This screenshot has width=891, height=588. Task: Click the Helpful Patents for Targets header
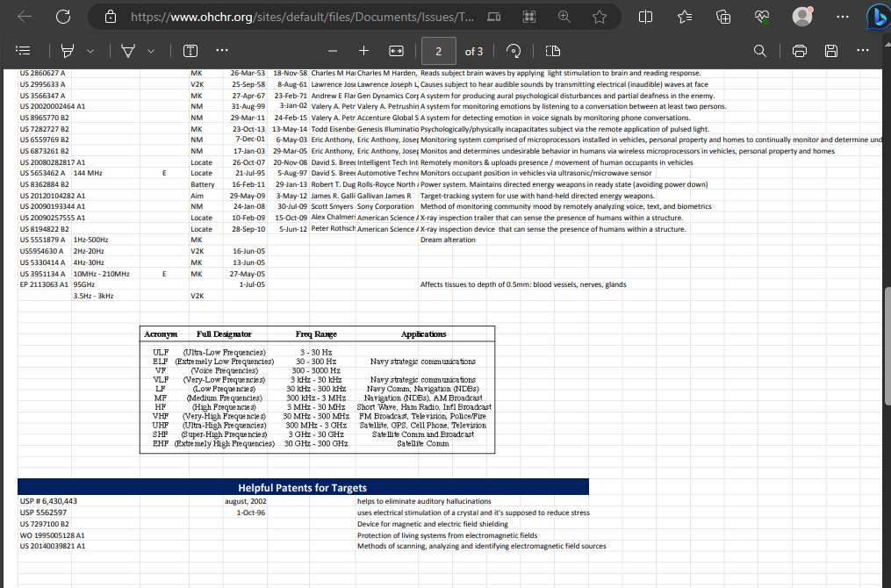tap(303, 487)
